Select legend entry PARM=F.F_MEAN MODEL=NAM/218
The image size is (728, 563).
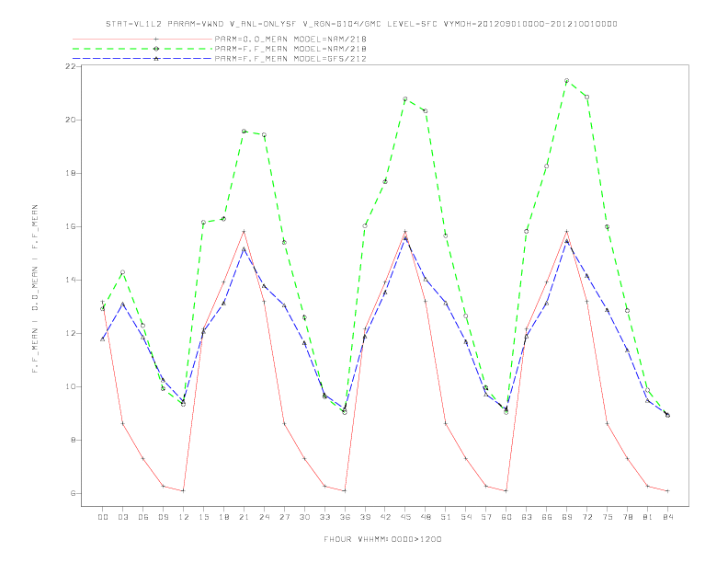point(290,49)
